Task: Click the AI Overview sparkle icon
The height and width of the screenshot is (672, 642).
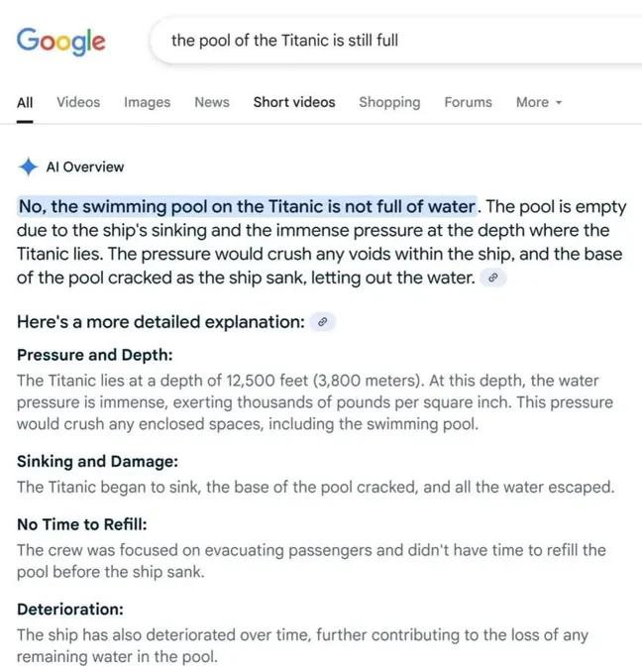Action: click(30, 167)
